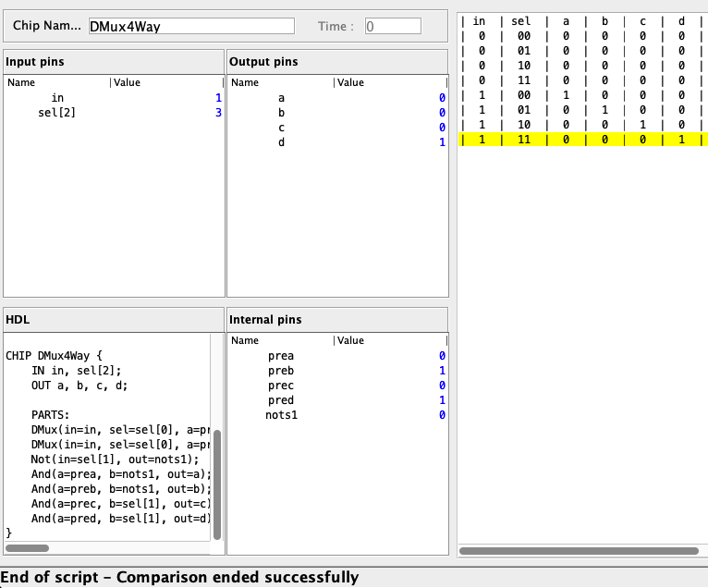The image size is (708, 588).
Task: Click the Not(in=sel[1], out=nots1) line
Action: click(116, 459)
